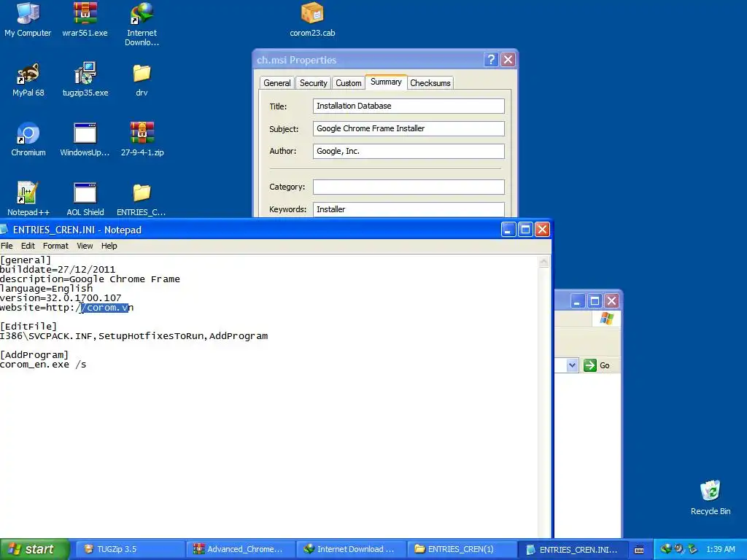Select Summary tab in Properties

(386, 82)
